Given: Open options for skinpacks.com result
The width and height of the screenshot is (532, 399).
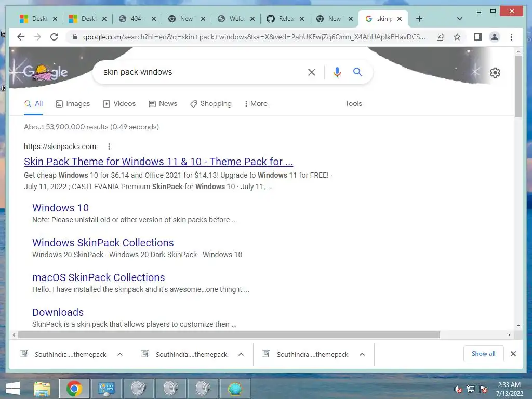Looking at the screenshot, I should pos(109,147).
